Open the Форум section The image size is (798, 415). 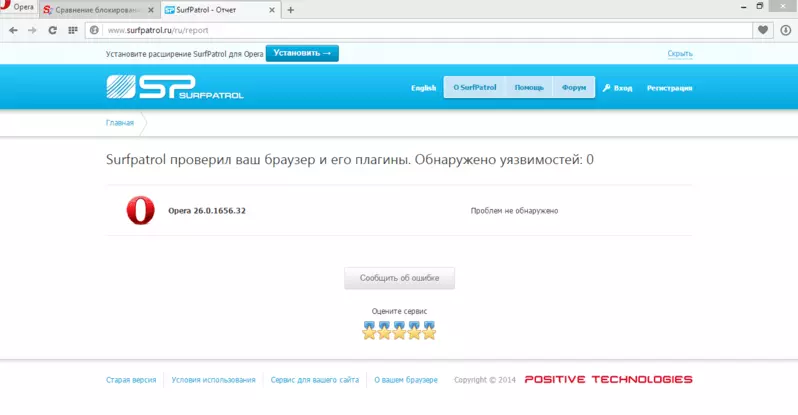coord(574,88)
